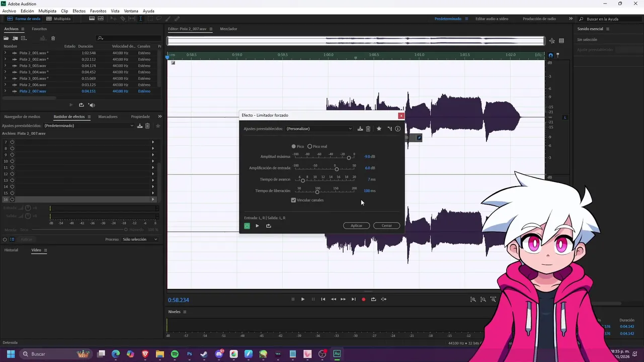Open the Ventana menu

[131, 11]
